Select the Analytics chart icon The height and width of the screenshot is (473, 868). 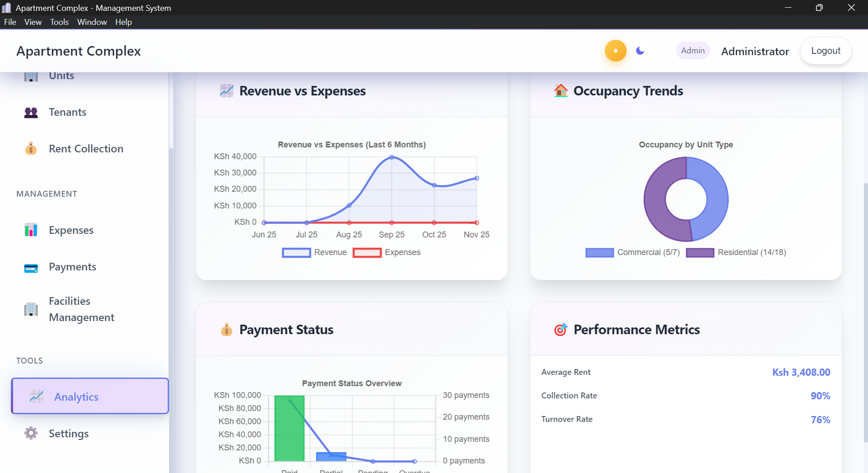pos(37,397)
